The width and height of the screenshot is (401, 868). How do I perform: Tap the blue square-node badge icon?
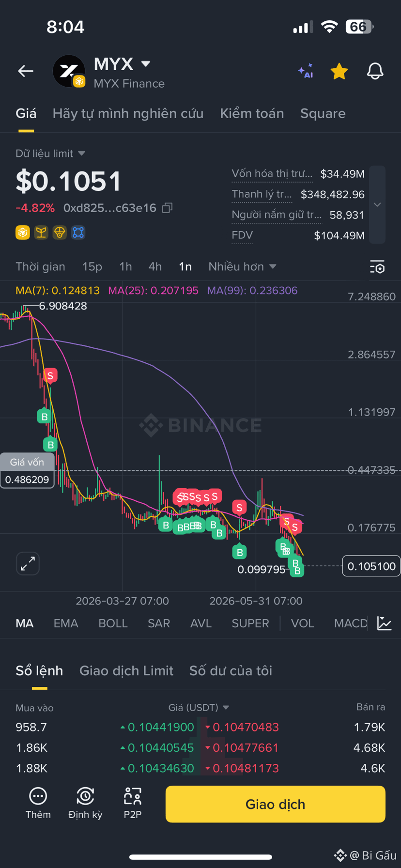[x=78, y=233]
